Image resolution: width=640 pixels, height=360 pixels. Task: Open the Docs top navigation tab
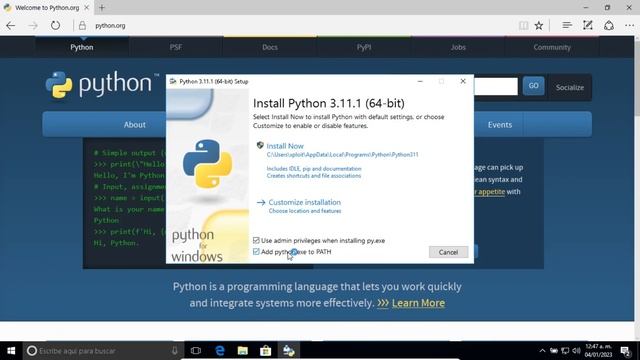tap(270, 47)
